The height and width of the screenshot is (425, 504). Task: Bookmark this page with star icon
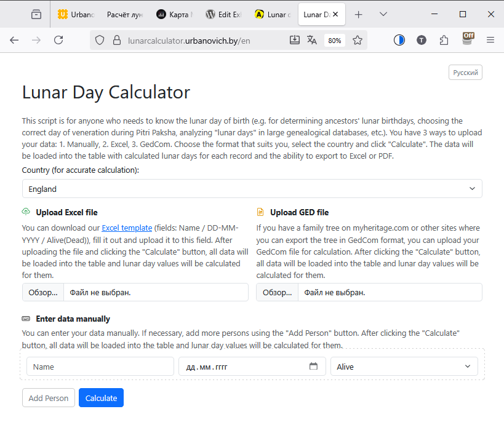[358, 40]
